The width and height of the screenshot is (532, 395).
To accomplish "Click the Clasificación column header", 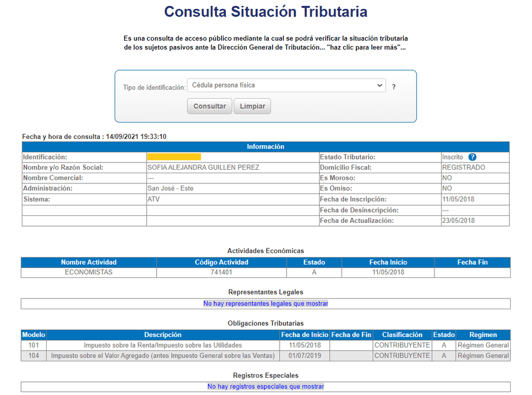I will click(402, 335).
